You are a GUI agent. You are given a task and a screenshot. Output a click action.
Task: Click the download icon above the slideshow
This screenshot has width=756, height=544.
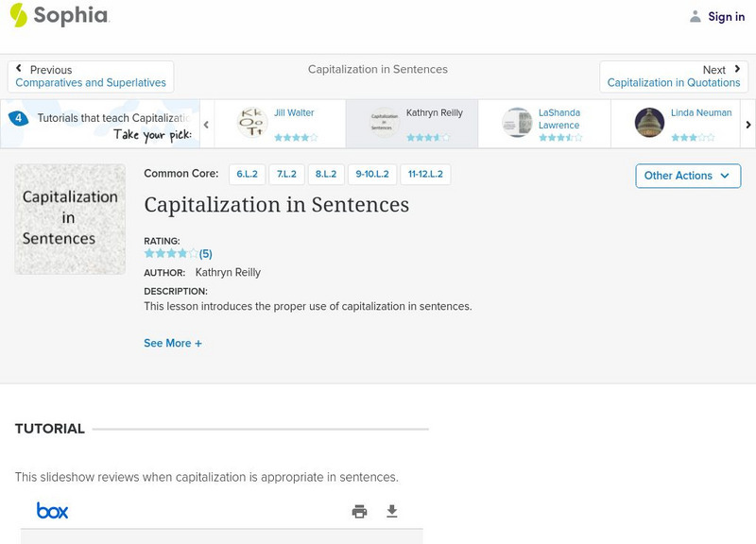[x=391, y=509]
